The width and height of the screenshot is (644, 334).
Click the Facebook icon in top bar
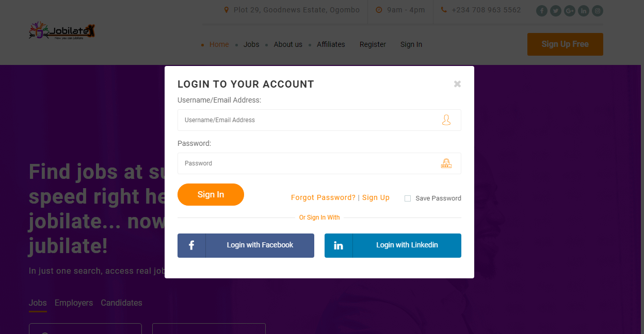point(542,11)
